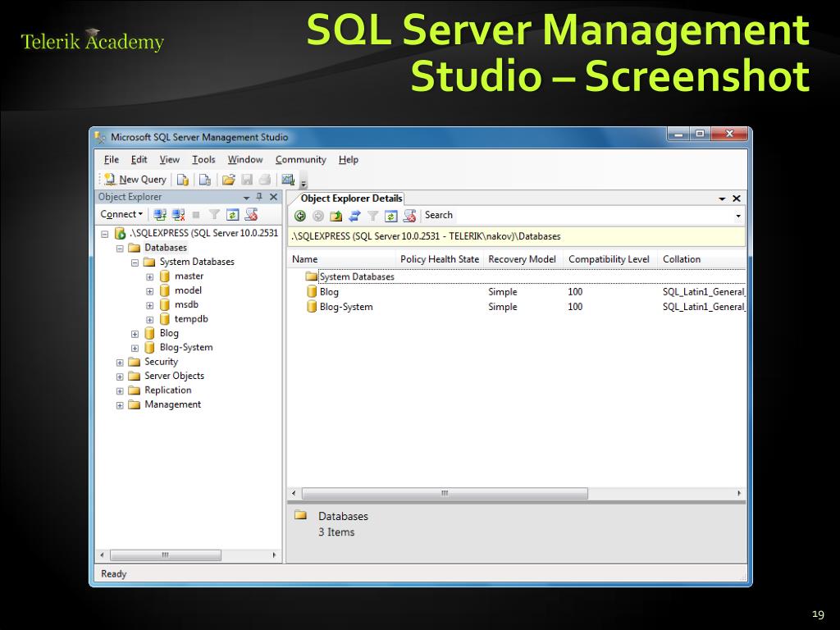Collapse the Databases tree node
The image size is (840, 630).
[x=120, y=249]
